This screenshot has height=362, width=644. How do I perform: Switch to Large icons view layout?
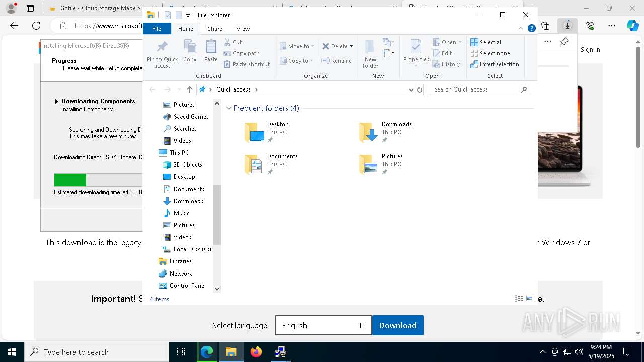(530, 299)
